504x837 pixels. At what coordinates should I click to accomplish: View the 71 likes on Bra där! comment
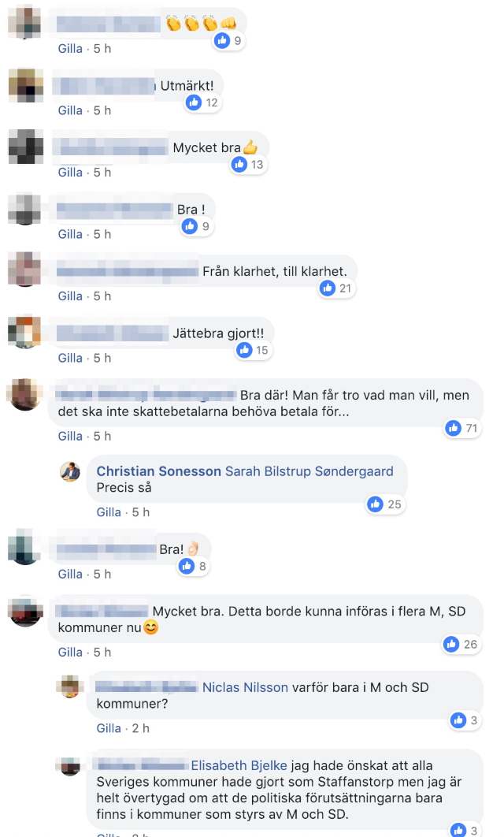pyautogui.click(x=463, y=428)
